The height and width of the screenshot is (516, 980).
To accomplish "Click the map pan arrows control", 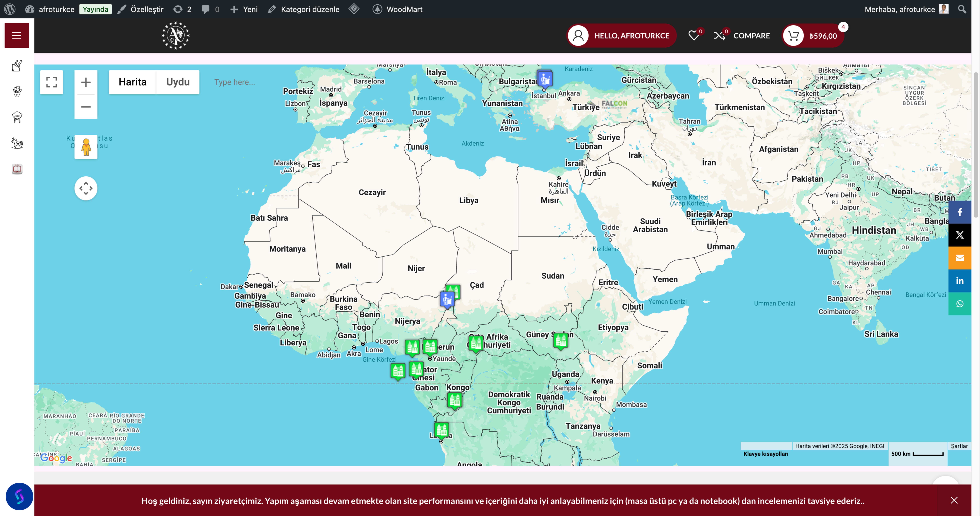I will [x=86, y=188].
